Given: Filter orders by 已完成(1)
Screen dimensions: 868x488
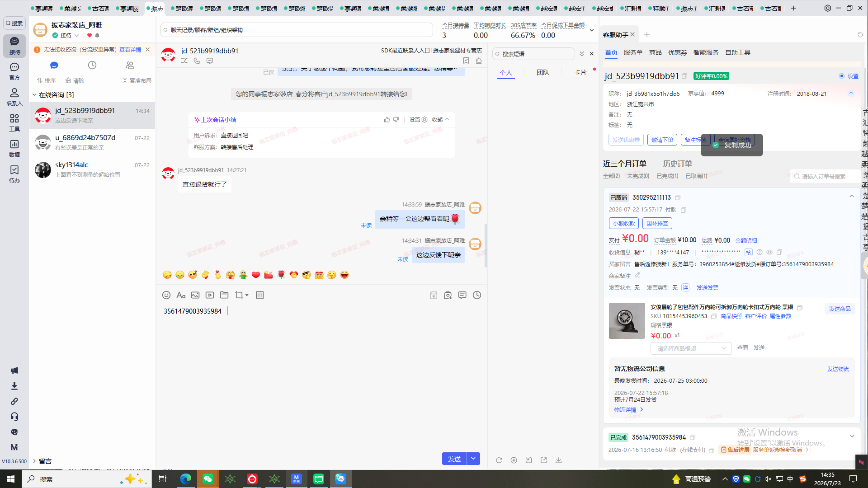Looking at the screenshot, I should tap(667, 176).
